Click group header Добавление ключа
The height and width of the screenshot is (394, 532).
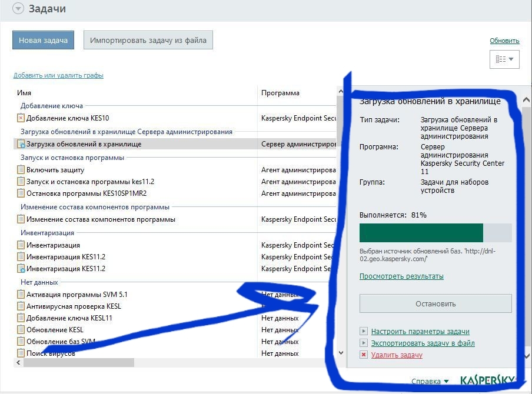point(52,106)
